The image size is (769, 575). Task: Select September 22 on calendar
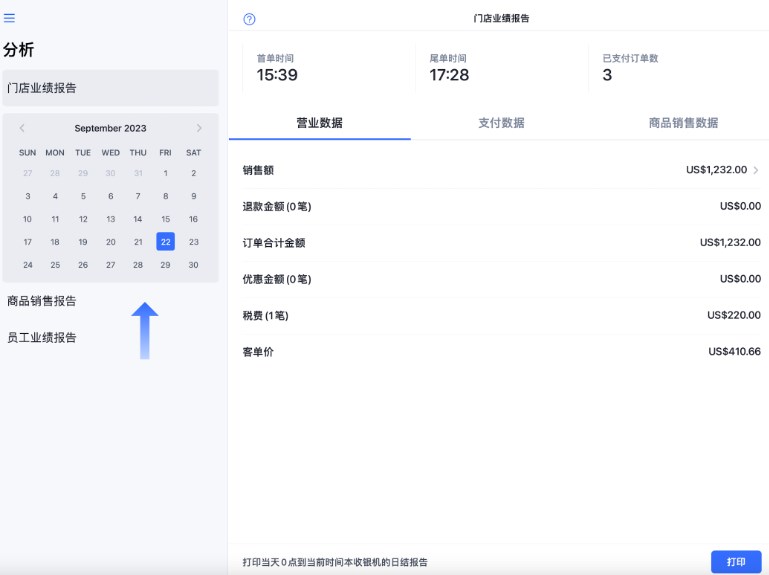point(165,242)
